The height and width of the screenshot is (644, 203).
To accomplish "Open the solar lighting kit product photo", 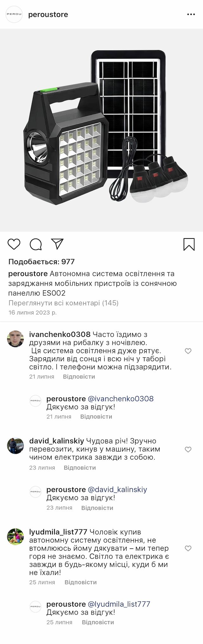I will (x=101, y=130).
